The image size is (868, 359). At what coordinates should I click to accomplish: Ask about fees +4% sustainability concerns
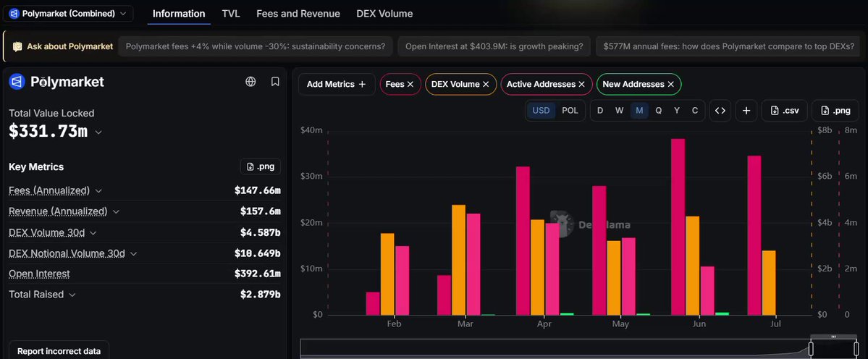point(256,46)
